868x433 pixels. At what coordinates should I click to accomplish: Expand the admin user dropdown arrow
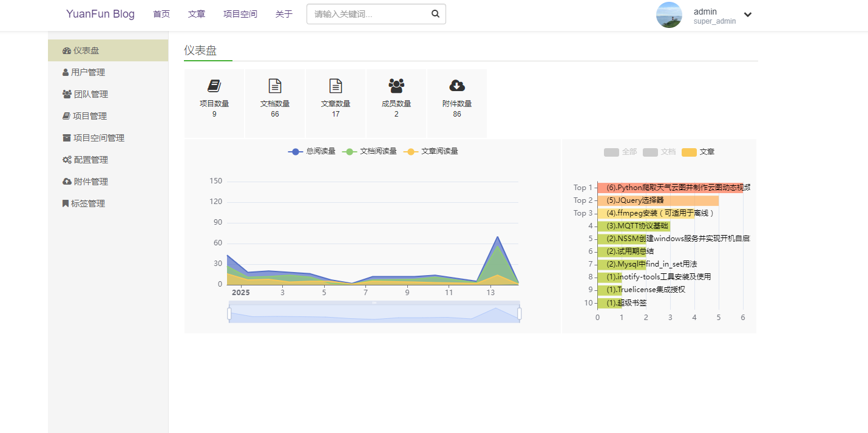point(748,15)
